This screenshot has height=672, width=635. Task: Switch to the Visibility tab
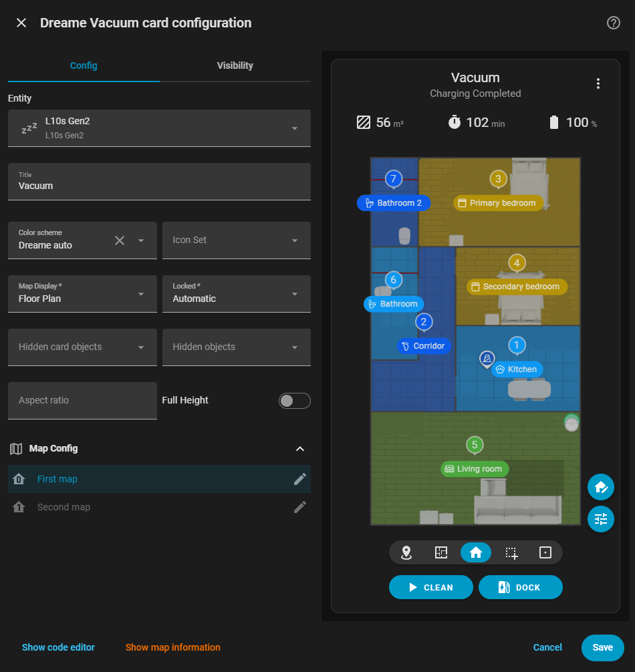pos(235,65)
